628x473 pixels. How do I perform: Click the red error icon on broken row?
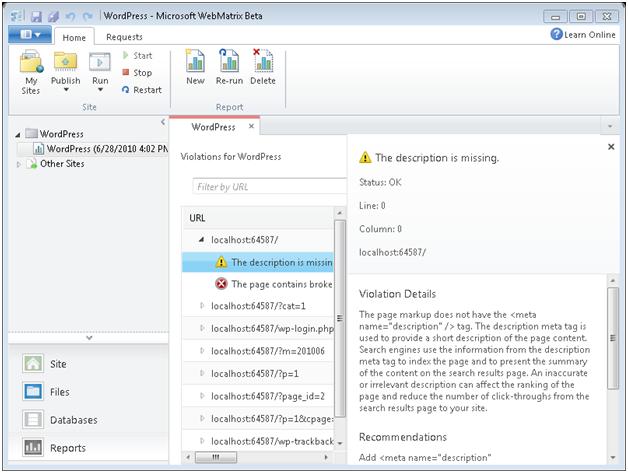(x=221, y=284)
